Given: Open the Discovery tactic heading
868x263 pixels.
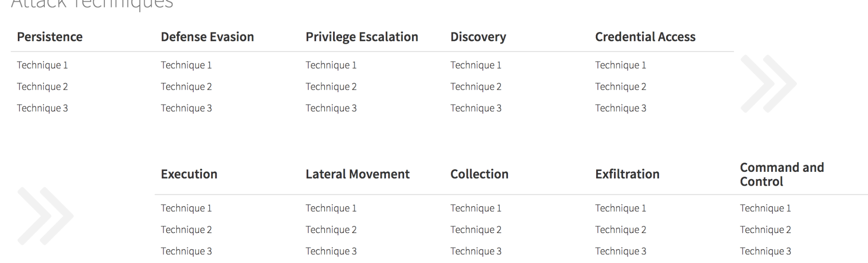Looking at the screenshot, I should pos(478,37).
